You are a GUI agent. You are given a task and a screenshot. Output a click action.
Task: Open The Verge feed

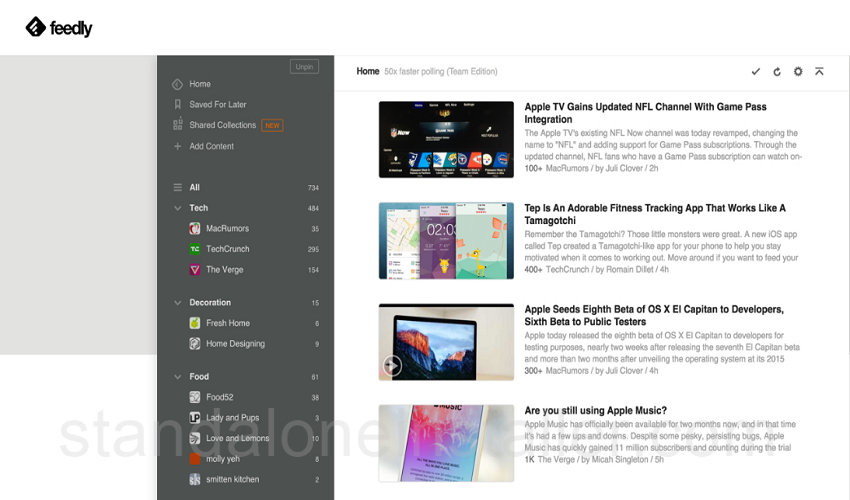[x=224, y=270]
